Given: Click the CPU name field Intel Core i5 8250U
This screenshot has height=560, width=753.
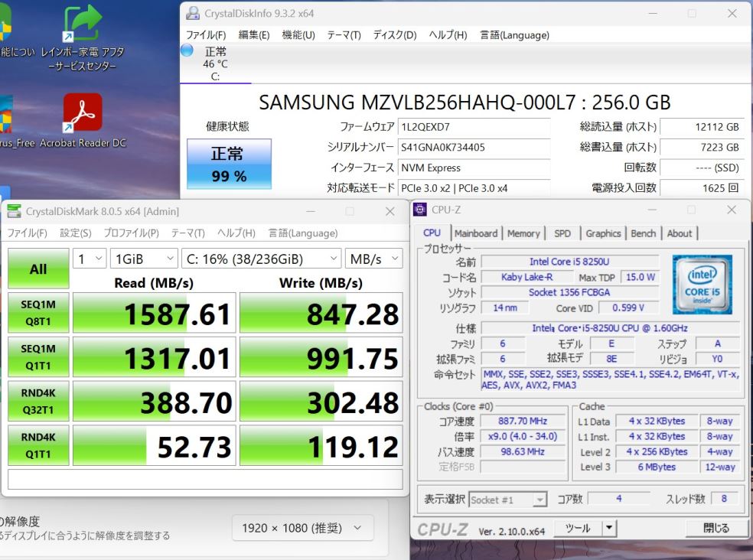Looking at the screenshot, I should click(569, 262).
